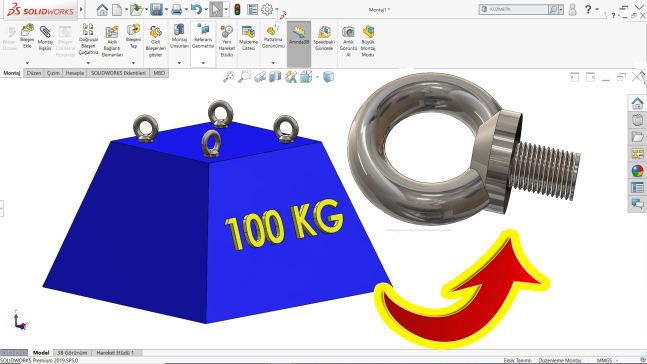Screen dimensions: 647x364
Task: Click Anlık Görüntü Al camera icon
Action: [x=348, y=41]
